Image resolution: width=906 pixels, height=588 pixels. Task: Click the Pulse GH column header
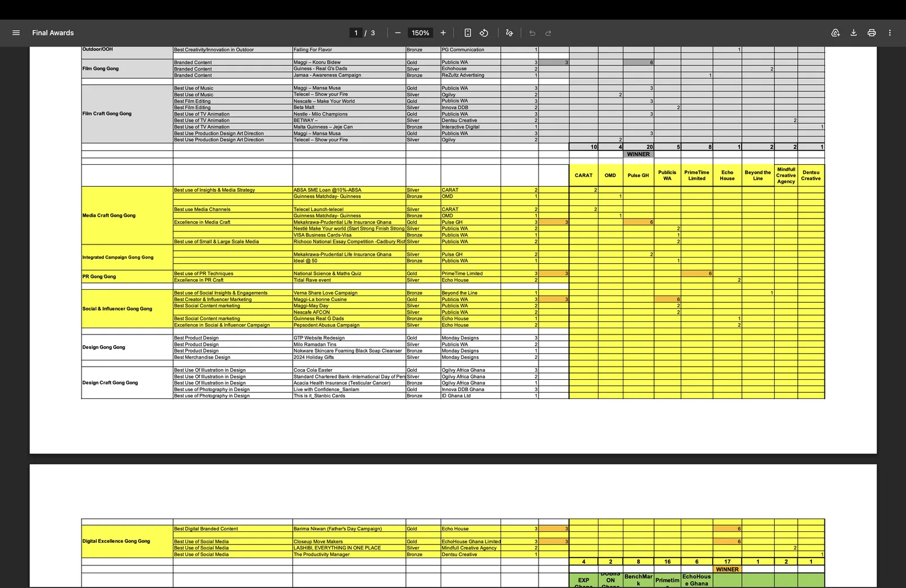638,175
